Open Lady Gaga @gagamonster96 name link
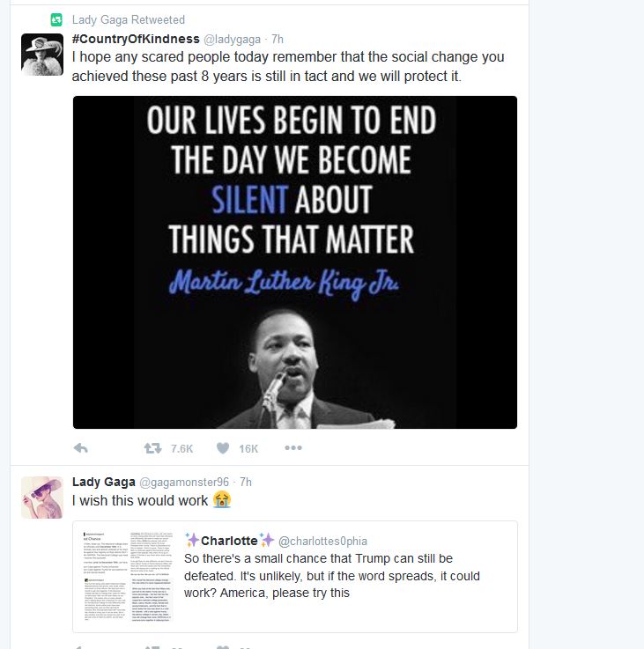Screen dimensions: 644x649 point(104,482)
